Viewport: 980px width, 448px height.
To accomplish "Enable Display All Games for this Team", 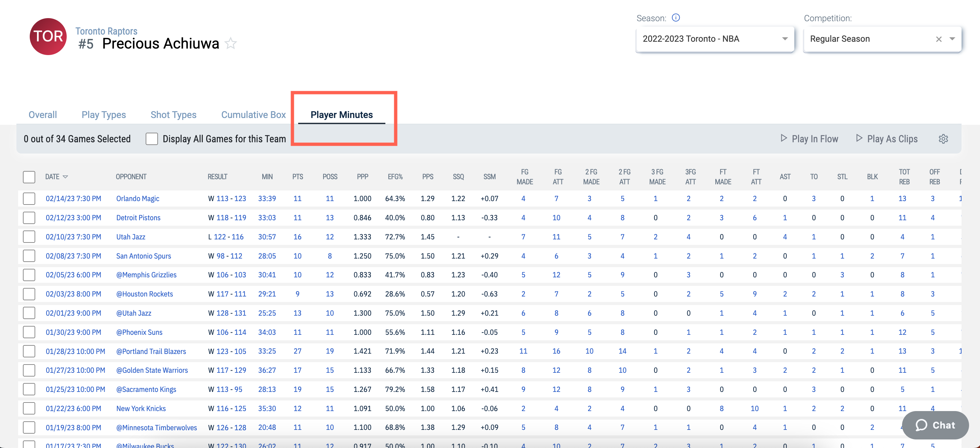I will point(152,139).
